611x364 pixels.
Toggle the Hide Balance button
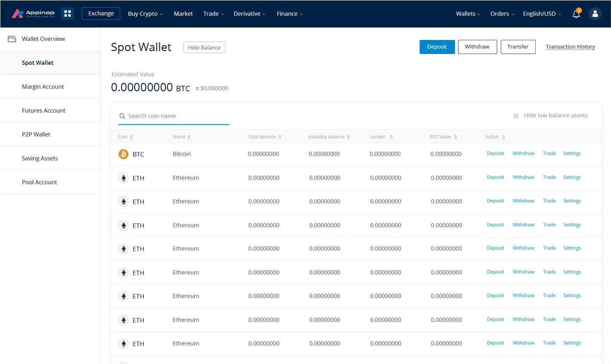pyautogui.click(x=204, y=47)
